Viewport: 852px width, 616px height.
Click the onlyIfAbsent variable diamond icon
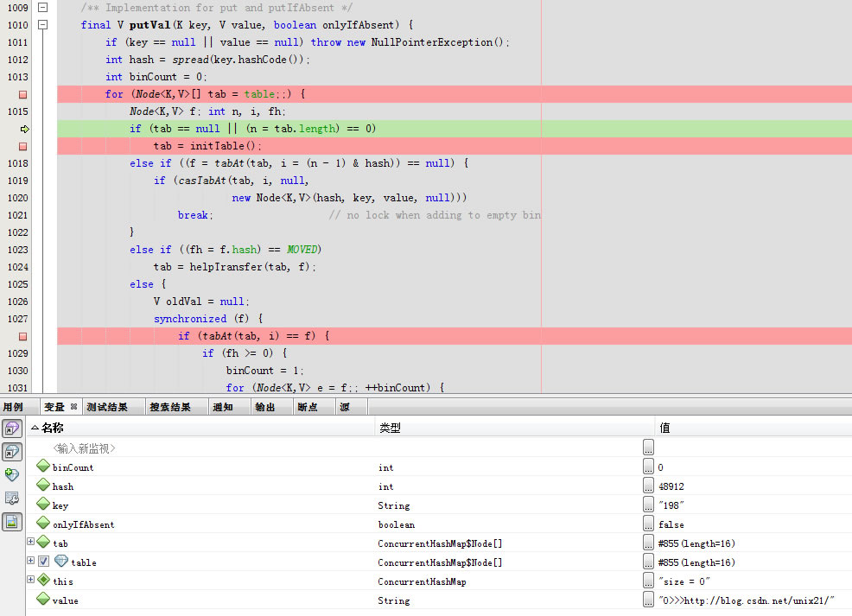pyautogui.click(x=43, y=523)
